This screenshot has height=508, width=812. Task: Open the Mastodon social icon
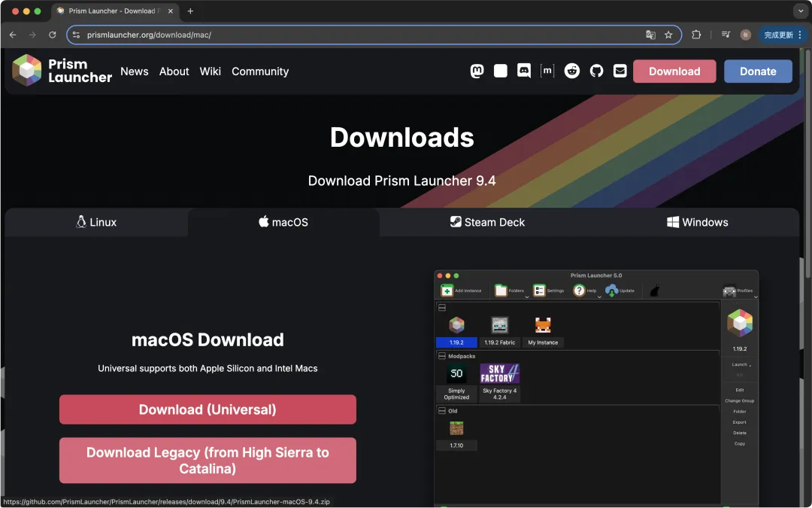coord(477,71)
